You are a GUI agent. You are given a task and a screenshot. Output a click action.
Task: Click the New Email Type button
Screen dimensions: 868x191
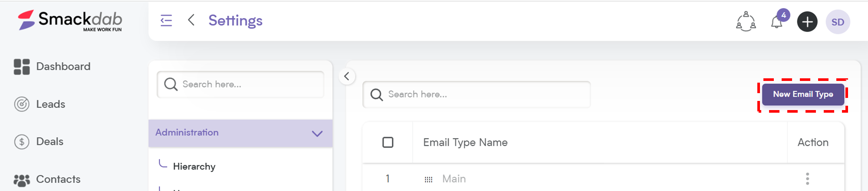(x=803, y=94)
